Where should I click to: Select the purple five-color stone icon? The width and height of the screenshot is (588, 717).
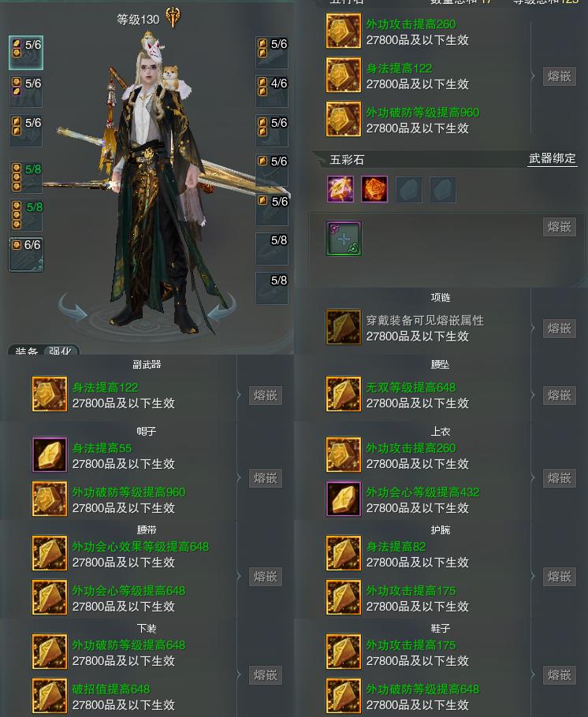pyautogui.click(x=340, y=189)
